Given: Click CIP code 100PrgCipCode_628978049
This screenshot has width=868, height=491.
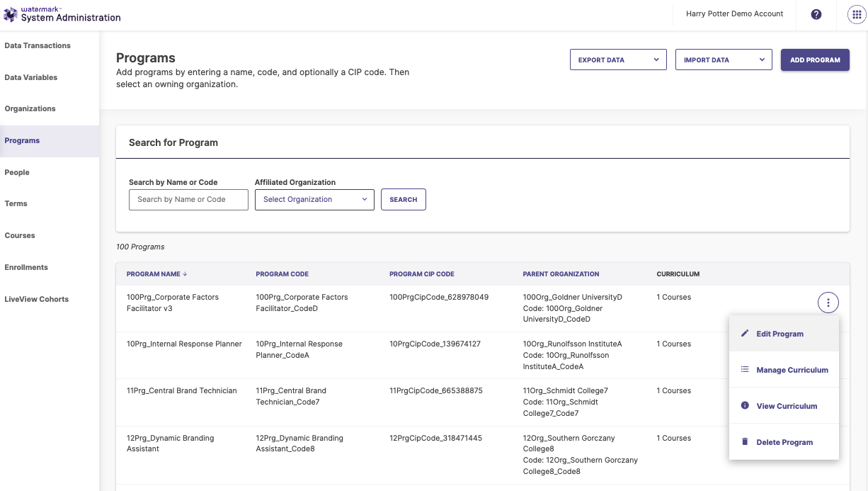Looking at the screenshot, I should pos(439,297).
